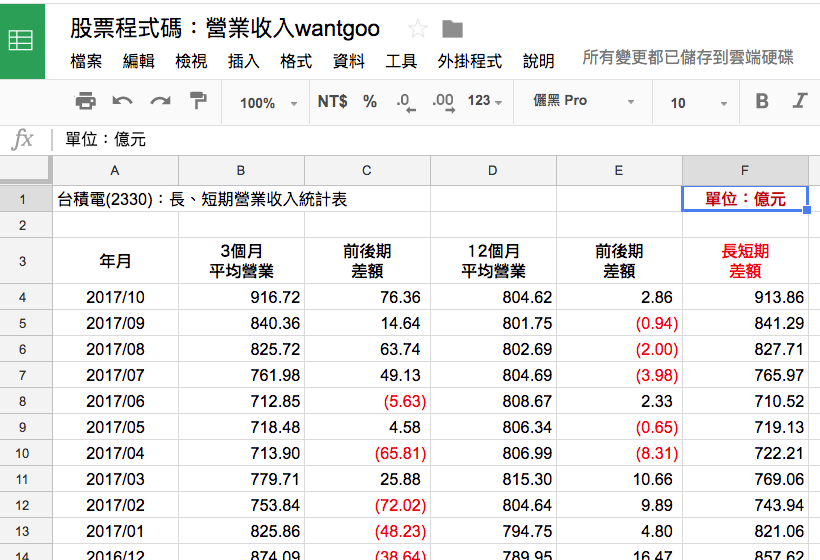The width and height of the screenshot is (820, 560).
Task: Select the 單位：億元 cell
Action: pos(745,199)
